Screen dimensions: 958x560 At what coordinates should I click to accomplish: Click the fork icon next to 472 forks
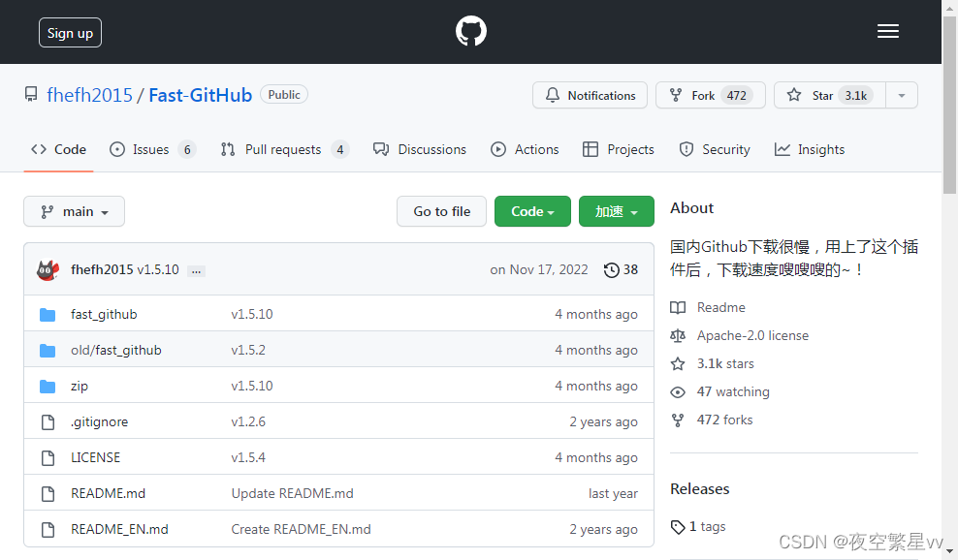(x=678, y=420)
